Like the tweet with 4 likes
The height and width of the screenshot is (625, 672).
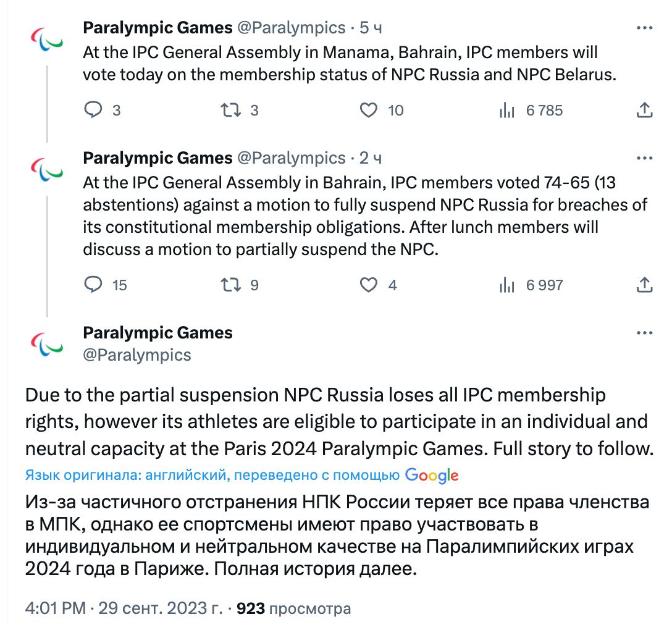(x=369, y=285)
